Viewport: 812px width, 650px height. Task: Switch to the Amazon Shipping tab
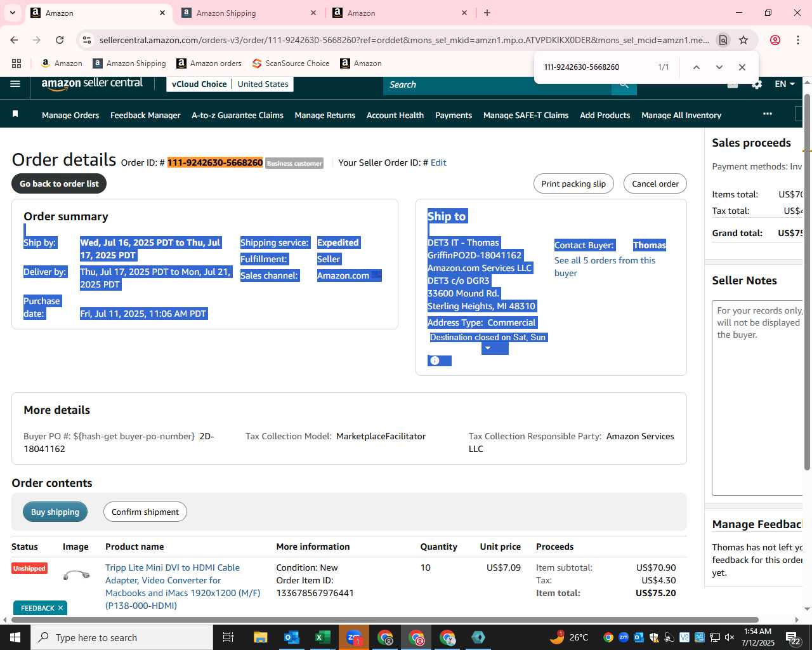point(247,13)
